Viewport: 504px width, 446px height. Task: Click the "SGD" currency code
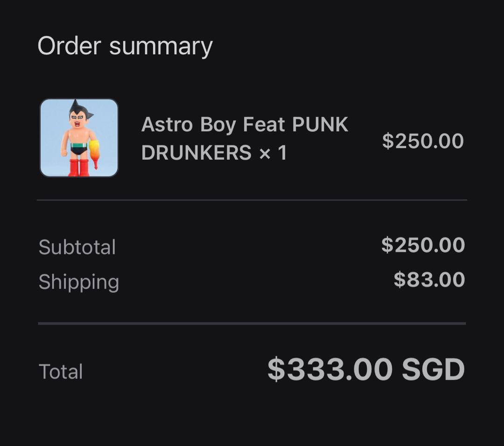click(433, 369)
